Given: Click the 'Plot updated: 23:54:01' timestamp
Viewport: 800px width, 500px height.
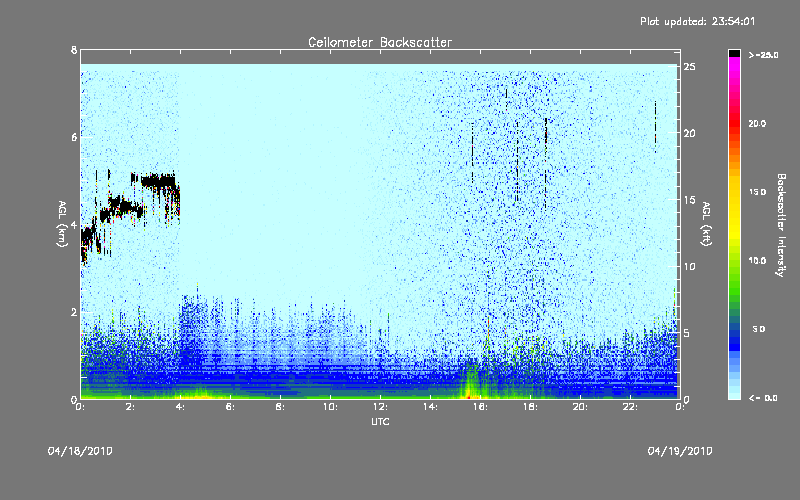Looking at the screenshot, I should 697,21.
